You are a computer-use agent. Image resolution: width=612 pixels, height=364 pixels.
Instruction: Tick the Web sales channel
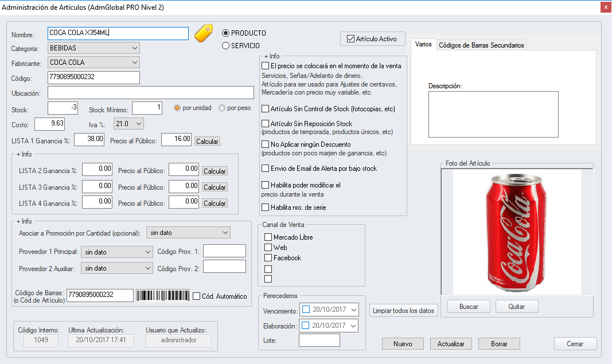268,247
